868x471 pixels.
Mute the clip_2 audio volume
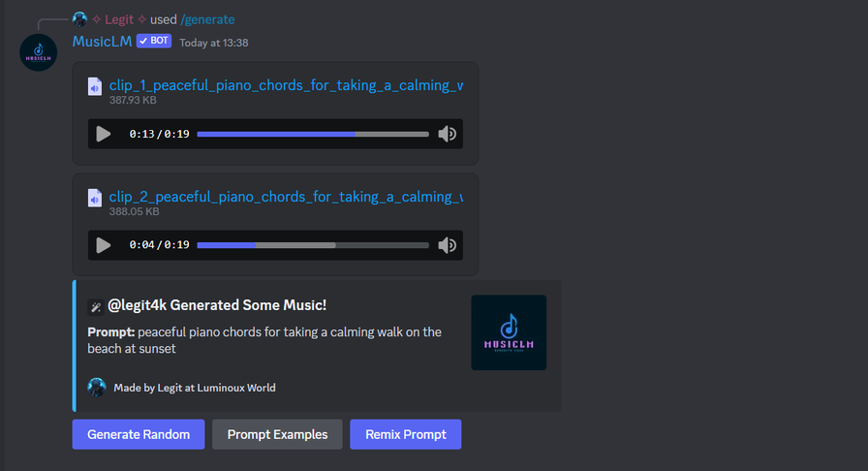(447, 245)
